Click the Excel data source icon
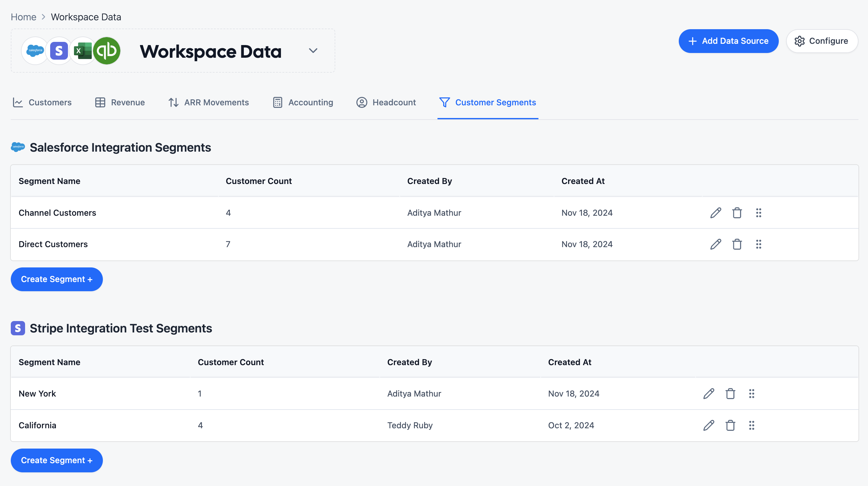 [83, 51]
